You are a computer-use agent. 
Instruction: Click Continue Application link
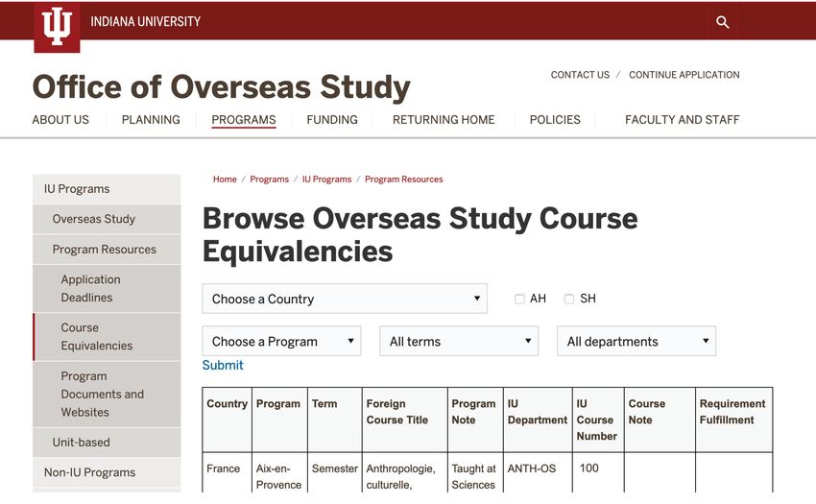click(684, 75)
